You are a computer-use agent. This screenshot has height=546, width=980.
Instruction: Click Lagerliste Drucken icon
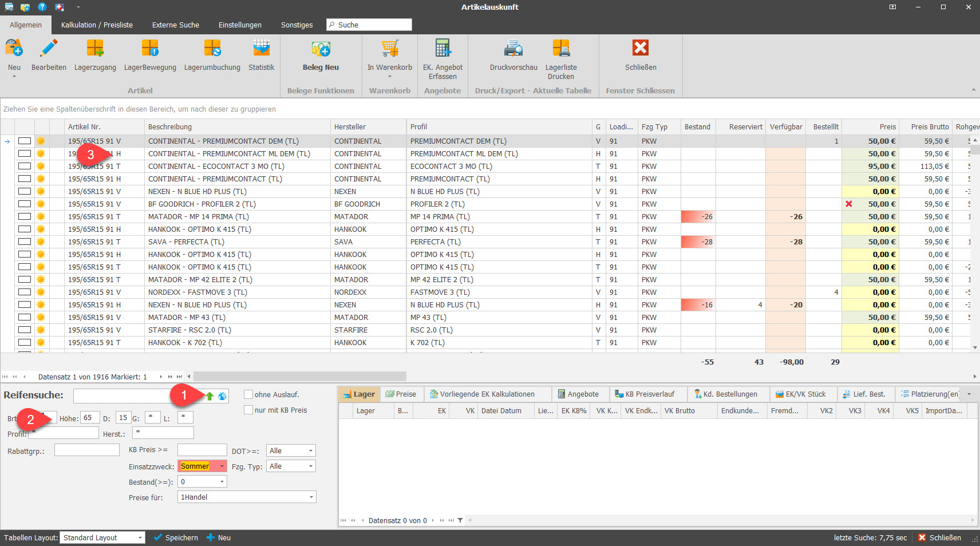point(561,49)
